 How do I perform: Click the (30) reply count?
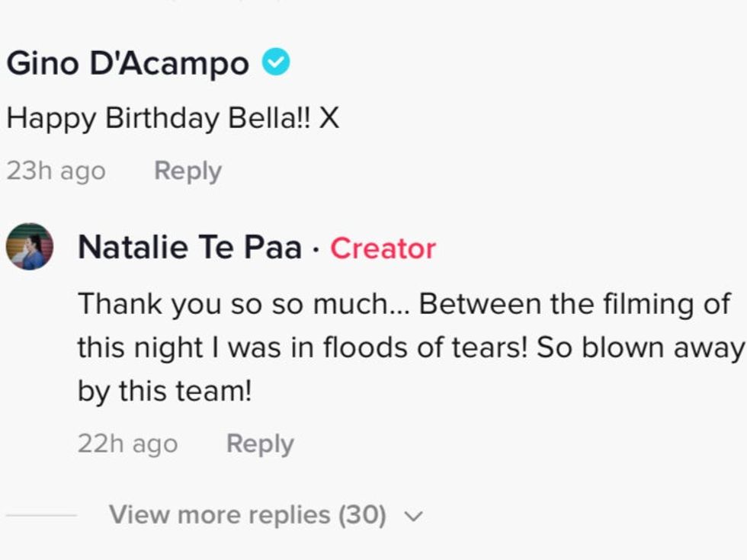[362, 515]
